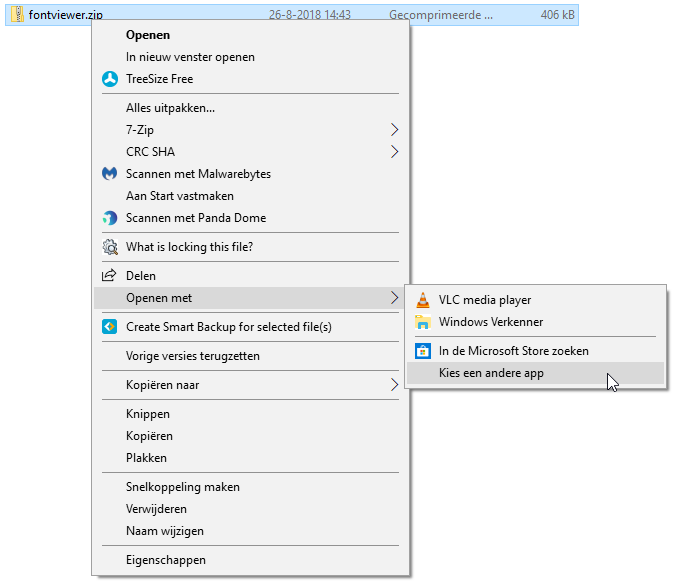The height and width of the screenshot is (581, 676).
Task: Select Vorige versies terugzetten
Action: [193, 356]
